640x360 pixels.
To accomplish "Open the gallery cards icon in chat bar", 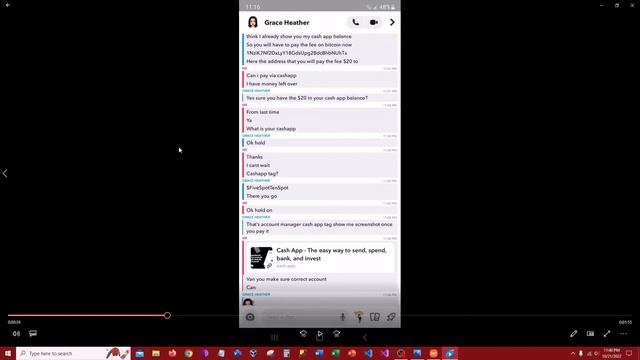I will pyautogui.click(x=375, y=317).
